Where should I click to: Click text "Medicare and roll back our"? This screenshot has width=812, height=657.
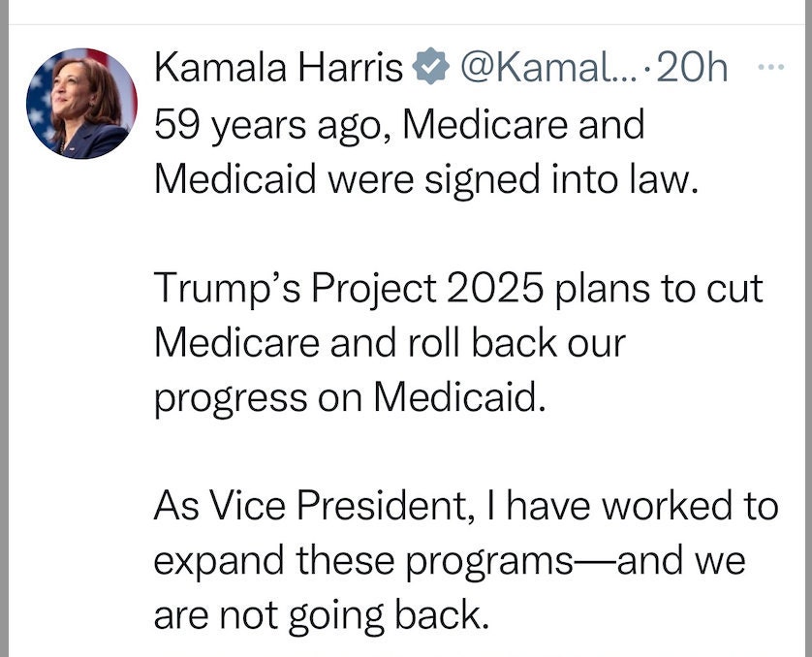[390, 343]
